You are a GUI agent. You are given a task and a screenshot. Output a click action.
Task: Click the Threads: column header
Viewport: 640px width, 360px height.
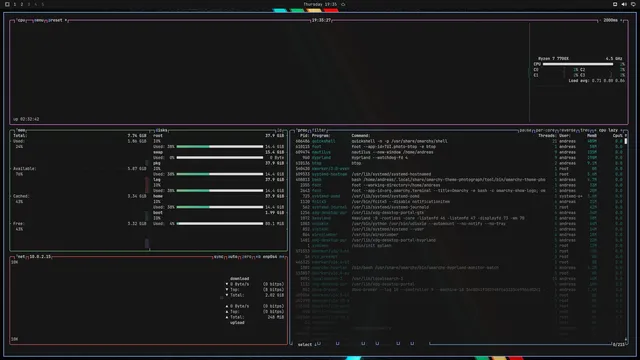(547, 136)
